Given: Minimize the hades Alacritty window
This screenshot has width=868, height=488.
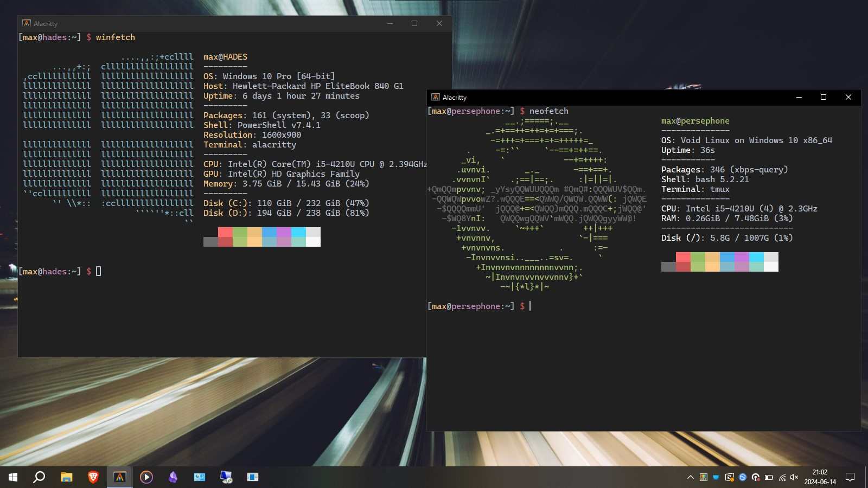Looking at the screenshot, I should tap(390, 23).
